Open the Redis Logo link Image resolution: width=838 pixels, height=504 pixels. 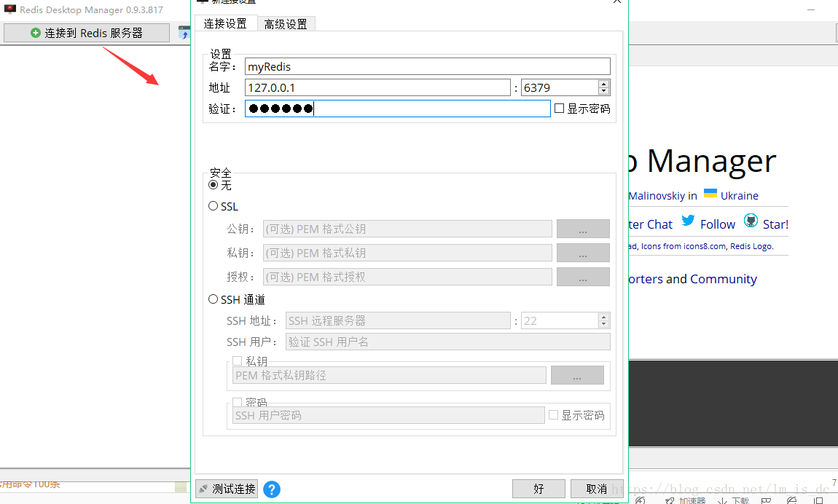pos(751,246)
